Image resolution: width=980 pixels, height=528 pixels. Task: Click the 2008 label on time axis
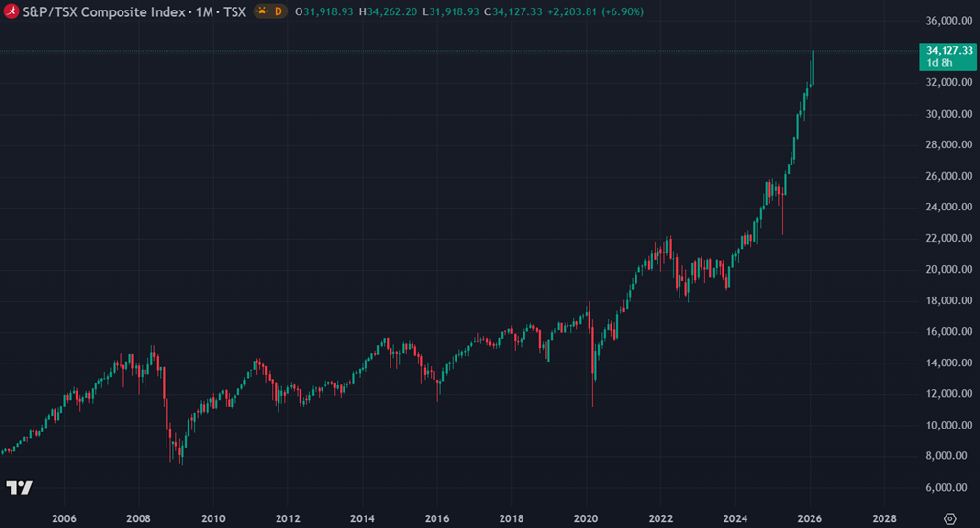coord(139,517)
